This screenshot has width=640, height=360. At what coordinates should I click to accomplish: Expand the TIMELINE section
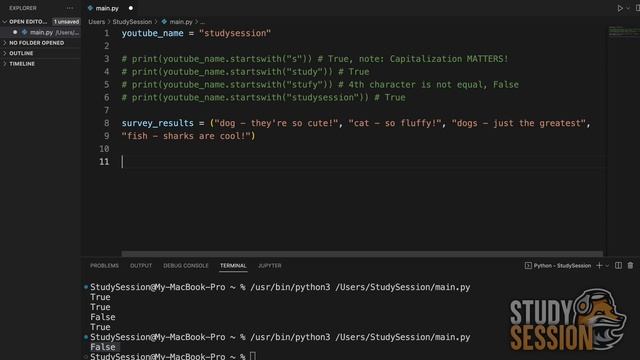click(x=22, y=64)
